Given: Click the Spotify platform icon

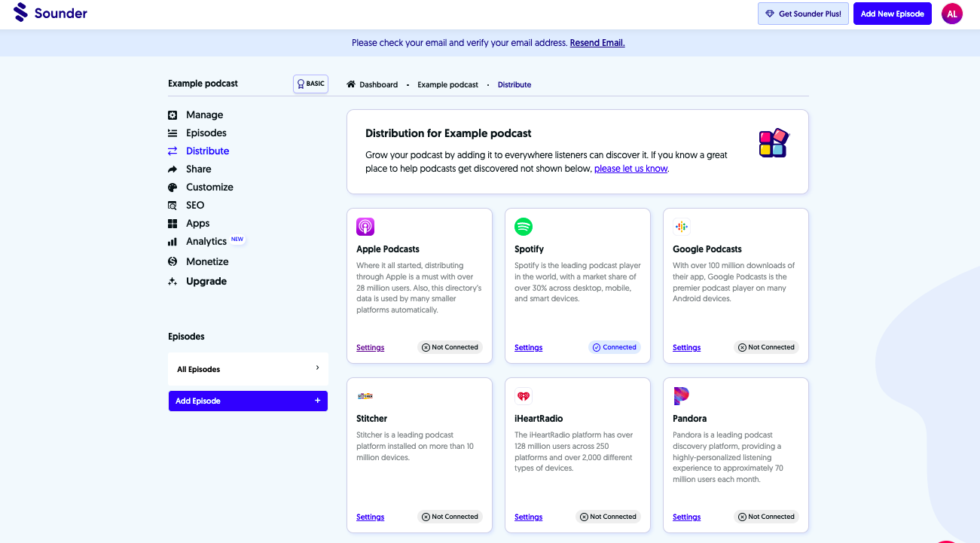Looking at the screenshot, I should [x=524, y=226].
